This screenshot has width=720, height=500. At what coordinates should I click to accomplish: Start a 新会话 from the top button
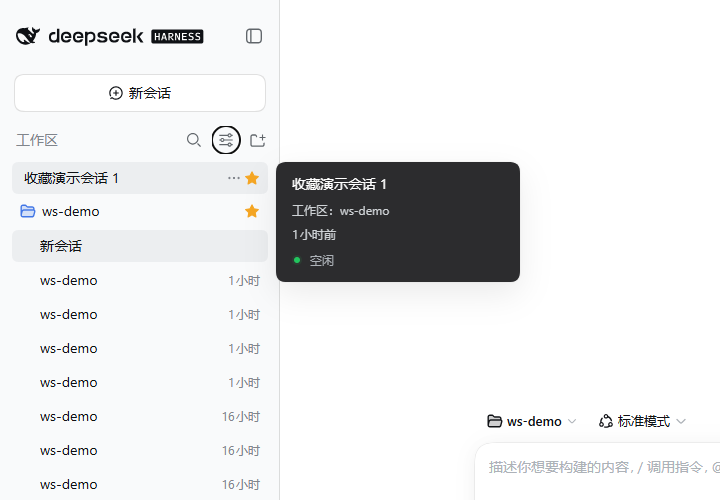[140, 93]
